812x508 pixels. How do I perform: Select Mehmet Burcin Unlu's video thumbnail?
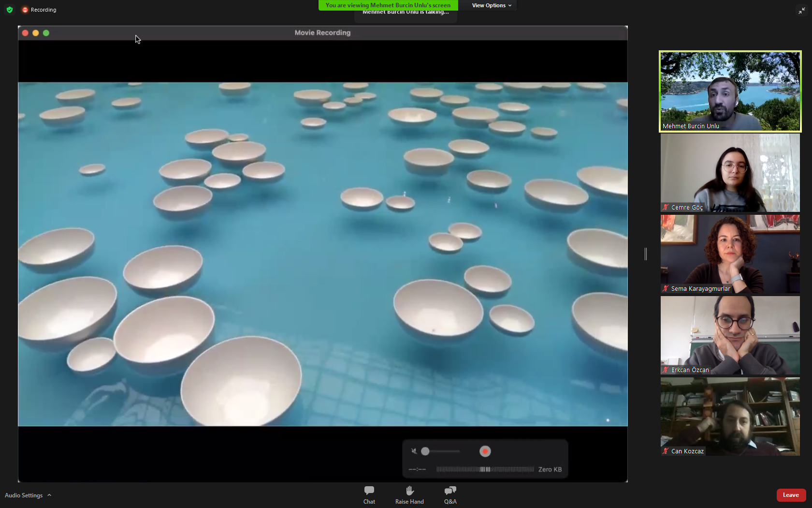730,91
